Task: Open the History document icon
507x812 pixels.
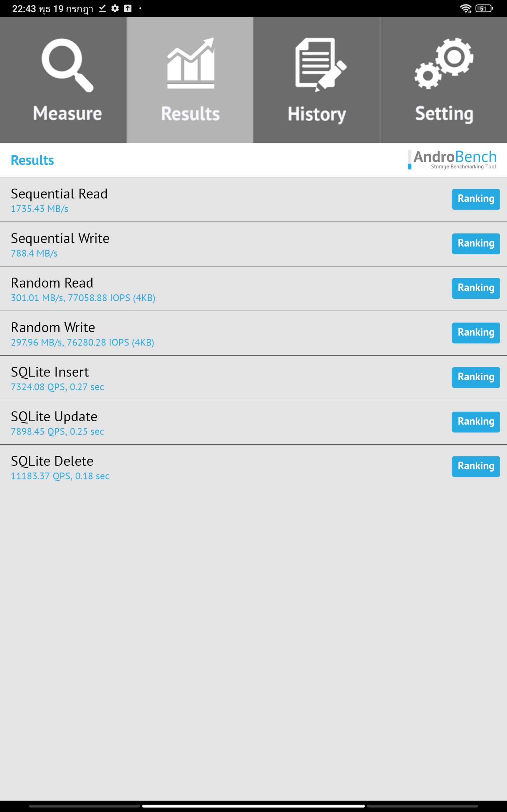Action: tap(321, 64)
